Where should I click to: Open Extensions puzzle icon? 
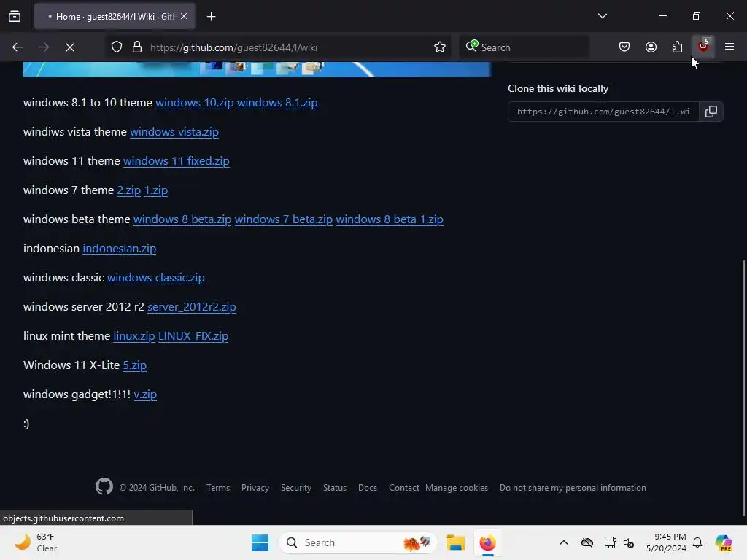pos(677,47)
